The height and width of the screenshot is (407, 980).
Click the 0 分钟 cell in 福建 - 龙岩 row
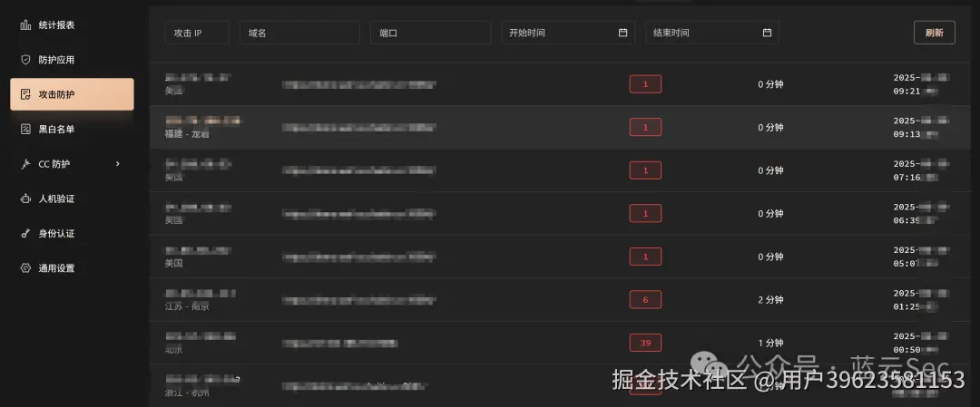pyautogui.click(x=770, y=127)
